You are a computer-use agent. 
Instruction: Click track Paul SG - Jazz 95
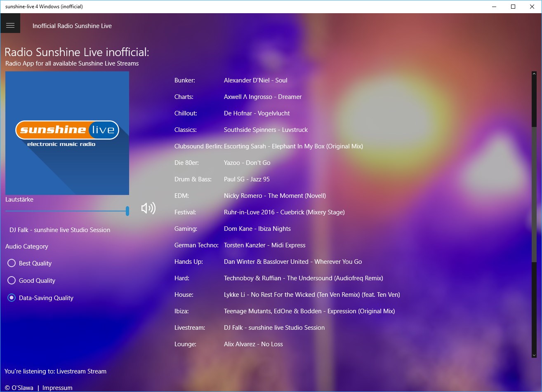point(247,179)
